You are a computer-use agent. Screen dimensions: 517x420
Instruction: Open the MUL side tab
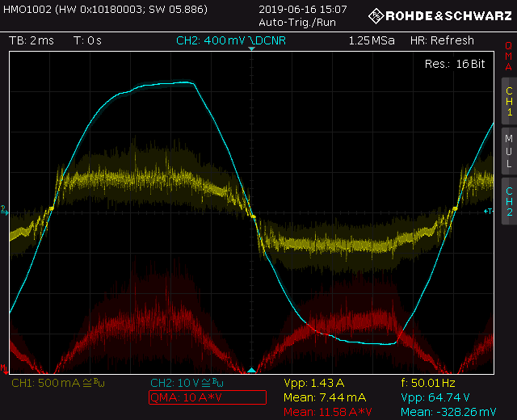(x=509, y=151)
